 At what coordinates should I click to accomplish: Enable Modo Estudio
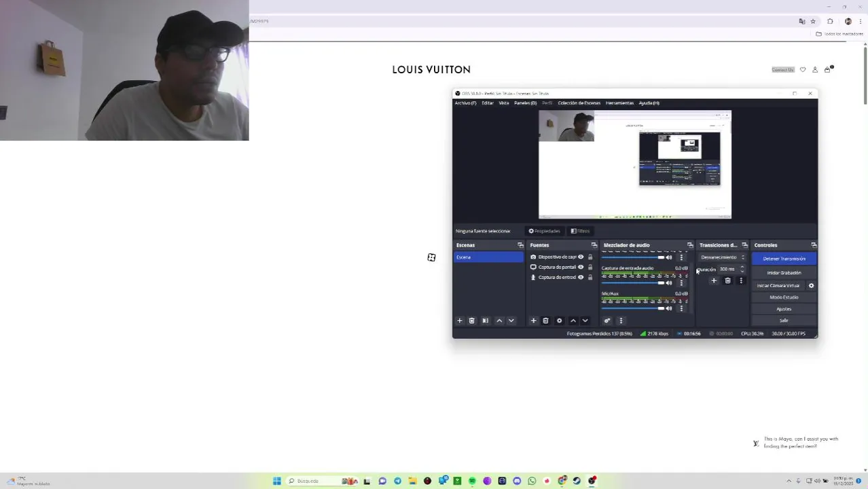tap(784, 297)
